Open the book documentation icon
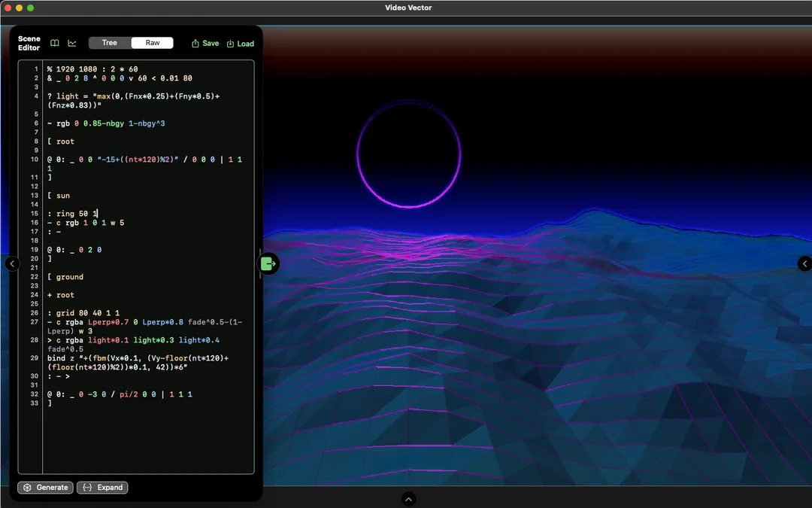The width and height of the screenshot is (812, 508). 54,43
